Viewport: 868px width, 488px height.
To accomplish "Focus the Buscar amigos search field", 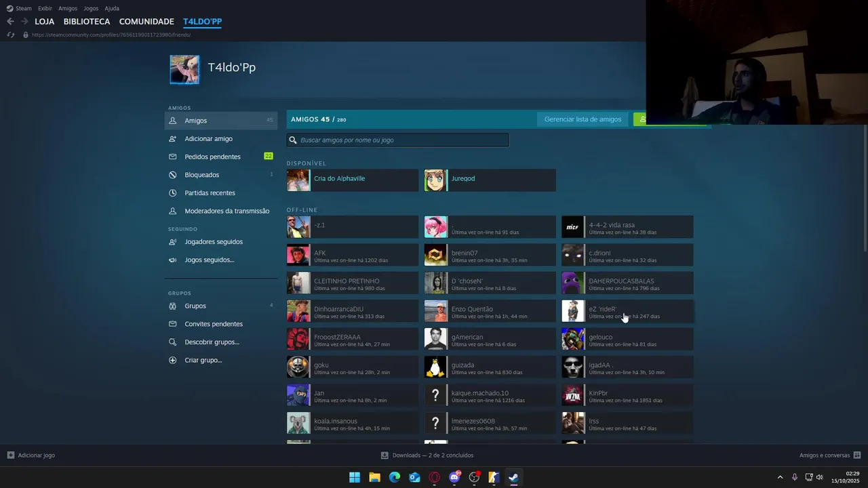I will (397, 140).
